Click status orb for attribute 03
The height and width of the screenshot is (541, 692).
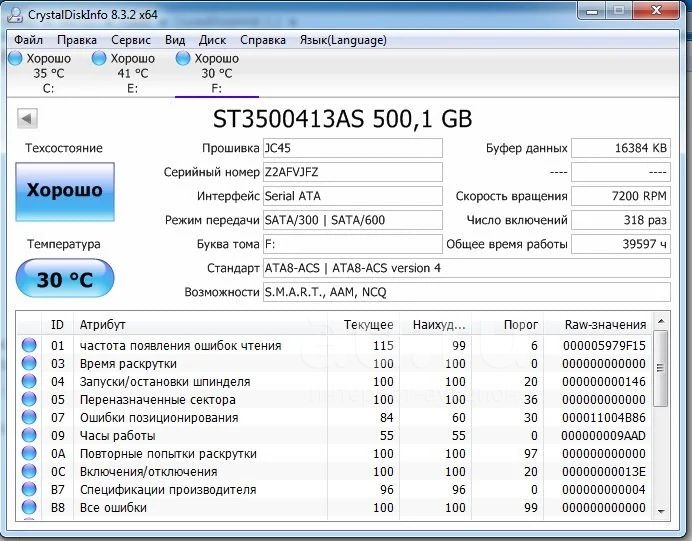[x=29, y=363]
